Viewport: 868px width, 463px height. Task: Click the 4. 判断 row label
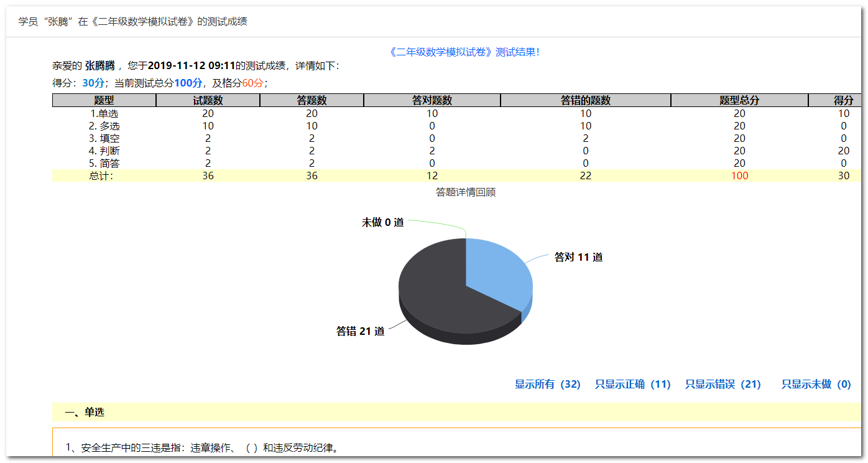[104, 151]
